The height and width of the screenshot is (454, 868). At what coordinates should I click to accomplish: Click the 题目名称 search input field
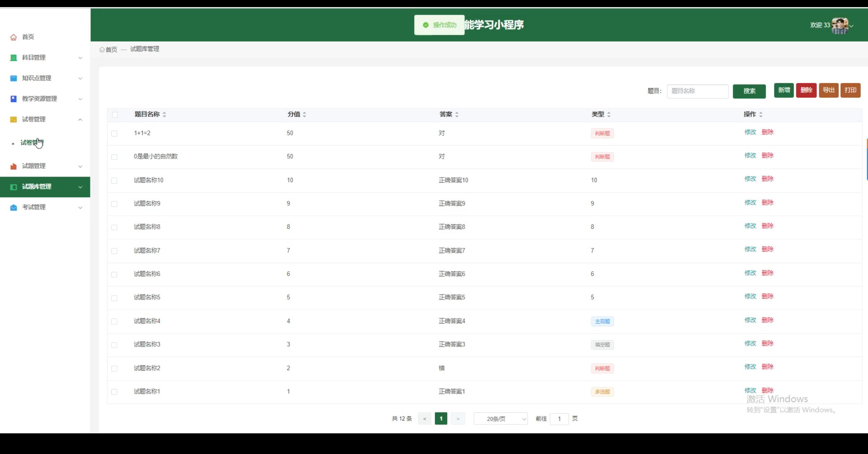pyautogui.click(x=697, y=91)
